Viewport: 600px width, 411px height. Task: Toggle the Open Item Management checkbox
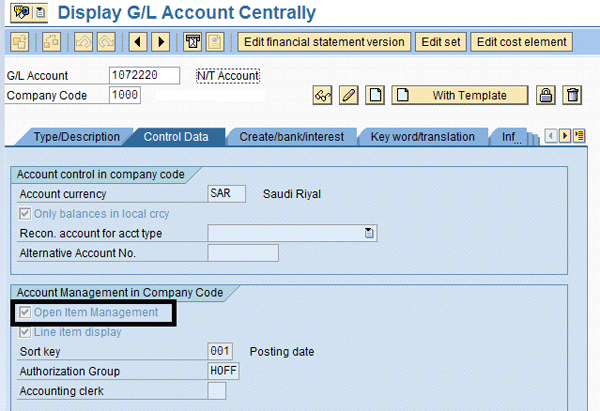click(25, 314)
